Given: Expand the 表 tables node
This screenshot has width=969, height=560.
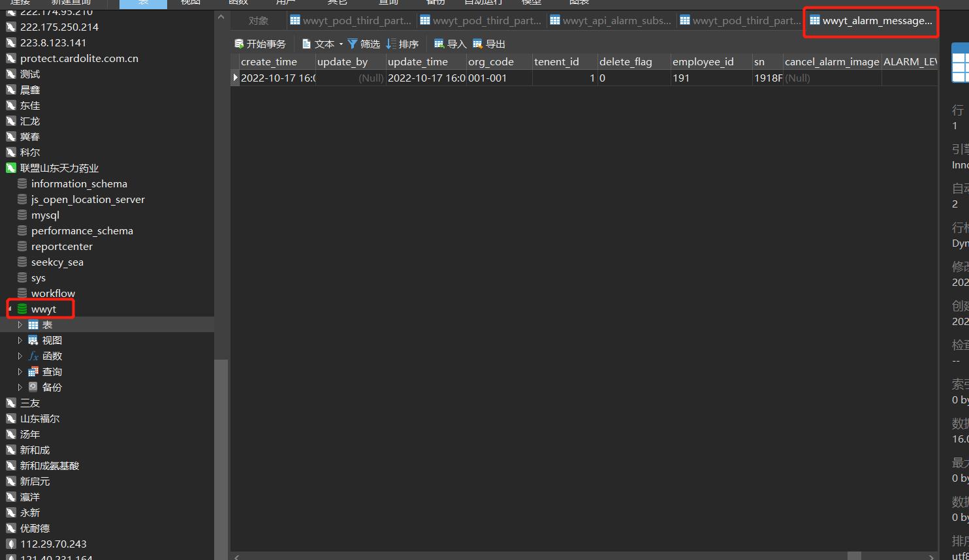Looking at the screenshot, I should click(20, 324).
